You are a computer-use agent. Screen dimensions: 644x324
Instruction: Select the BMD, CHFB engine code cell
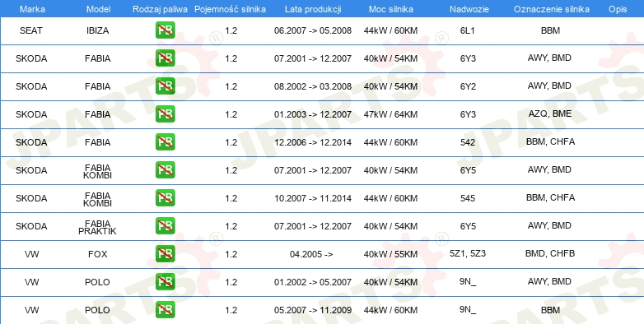pos(550,253)
